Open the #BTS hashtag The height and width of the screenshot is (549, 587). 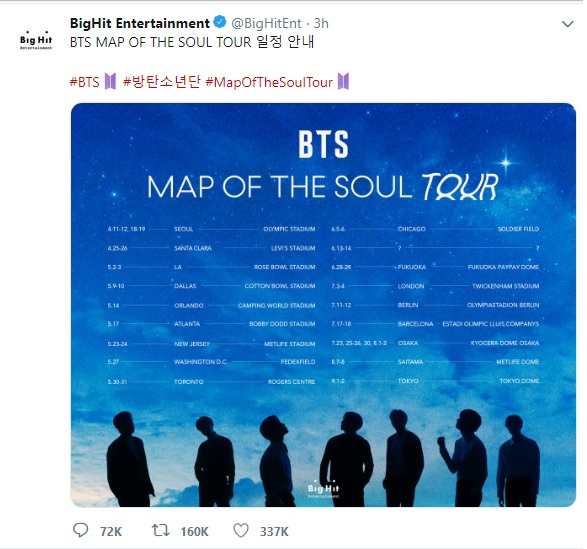(85, 82)
